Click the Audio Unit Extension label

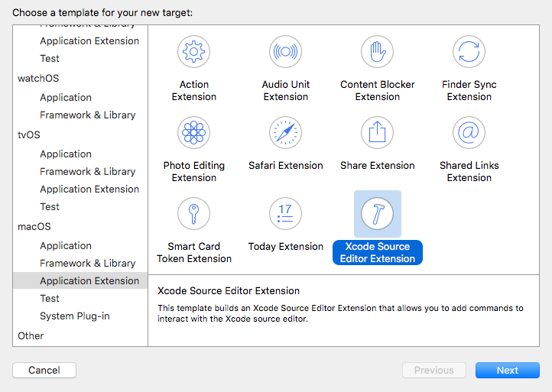(285, 90)
